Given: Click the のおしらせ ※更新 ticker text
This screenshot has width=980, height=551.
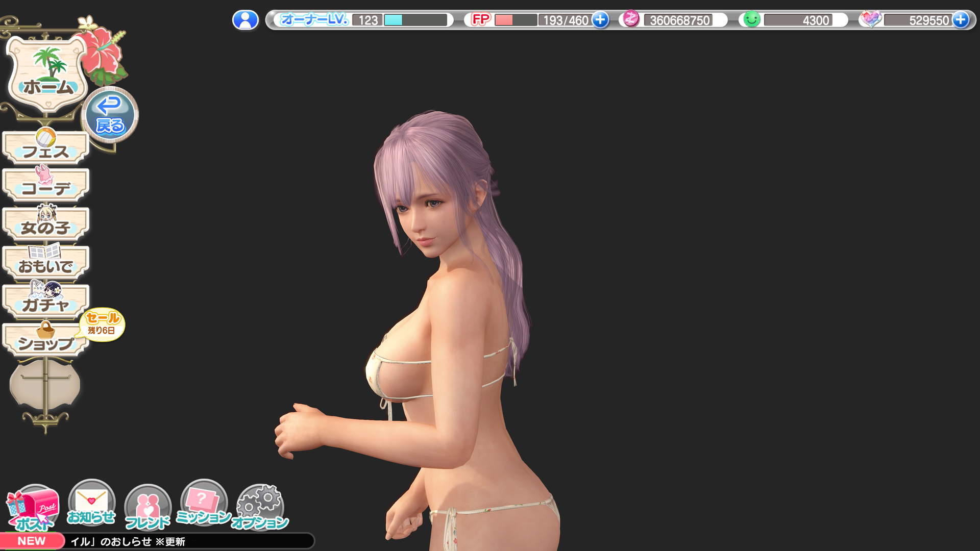Looking at the screenshot, I should (x=142, y=541).
